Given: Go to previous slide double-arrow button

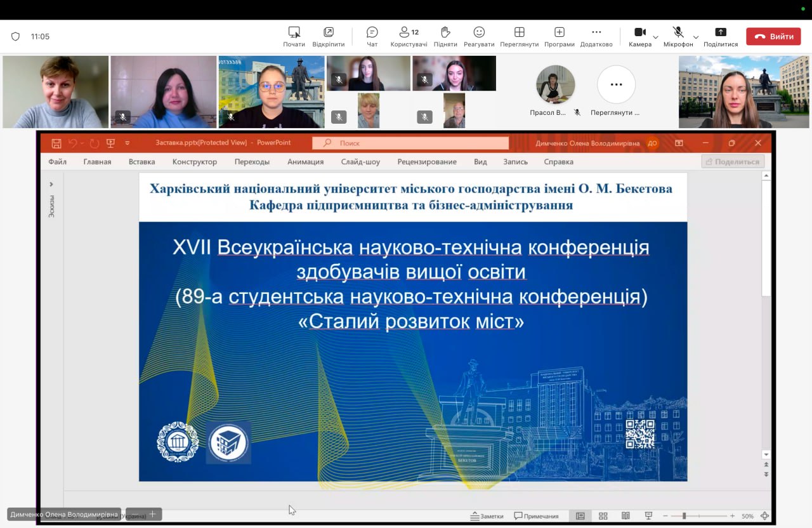Looking at the screenshot, I should pos(766,465).
